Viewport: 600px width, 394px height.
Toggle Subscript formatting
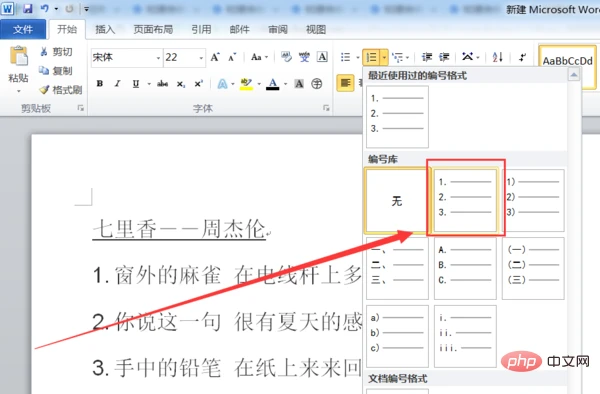pos(181,84)
